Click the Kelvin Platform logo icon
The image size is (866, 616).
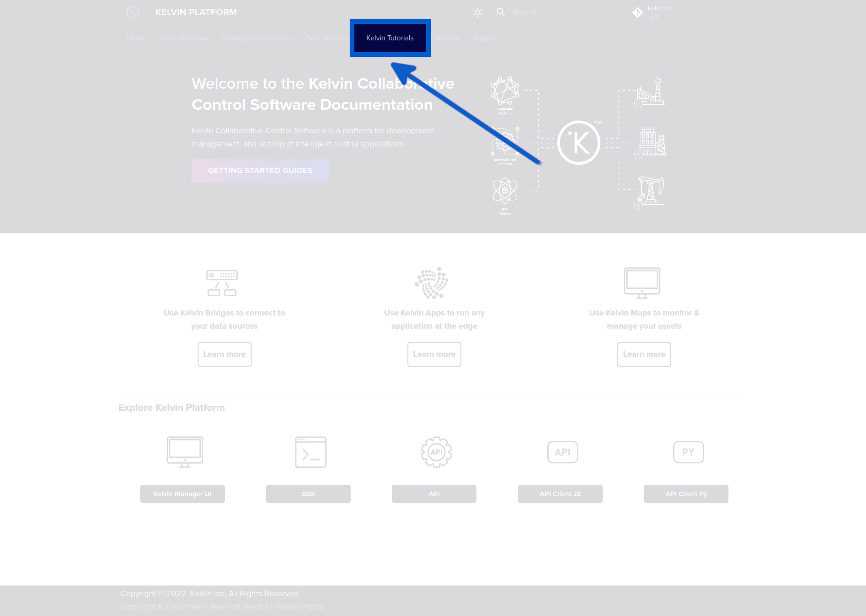(133, 12)
